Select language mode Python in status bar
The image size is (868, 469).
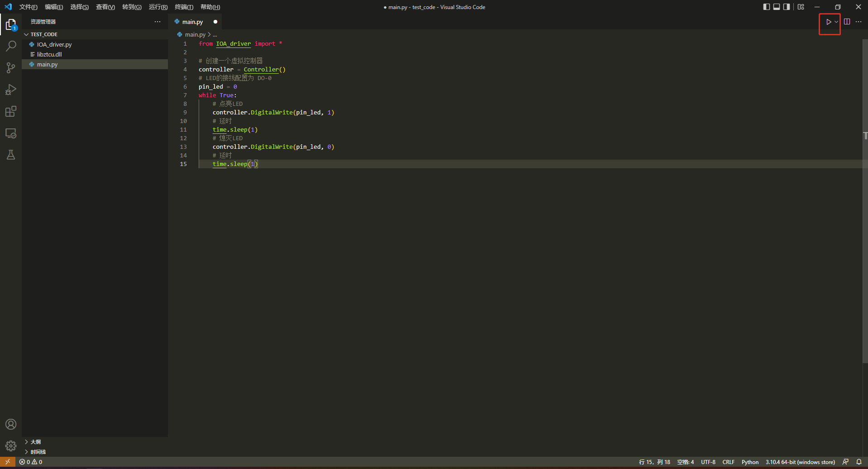[750, 462]
